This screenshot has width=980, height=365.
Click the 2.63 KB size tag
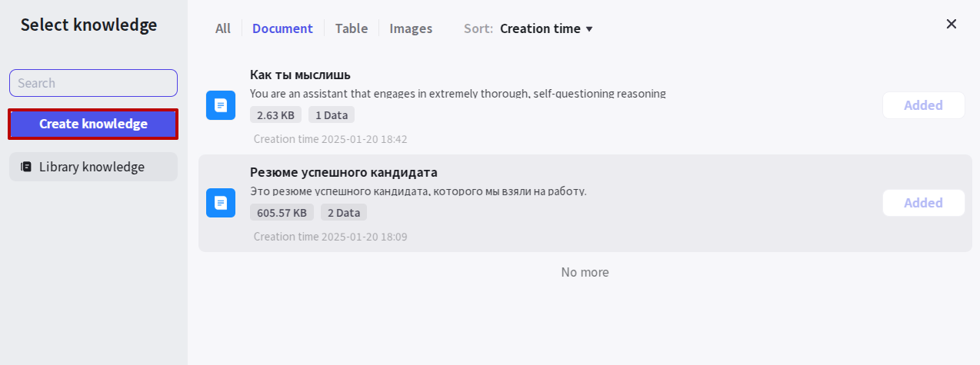[275, 115]
